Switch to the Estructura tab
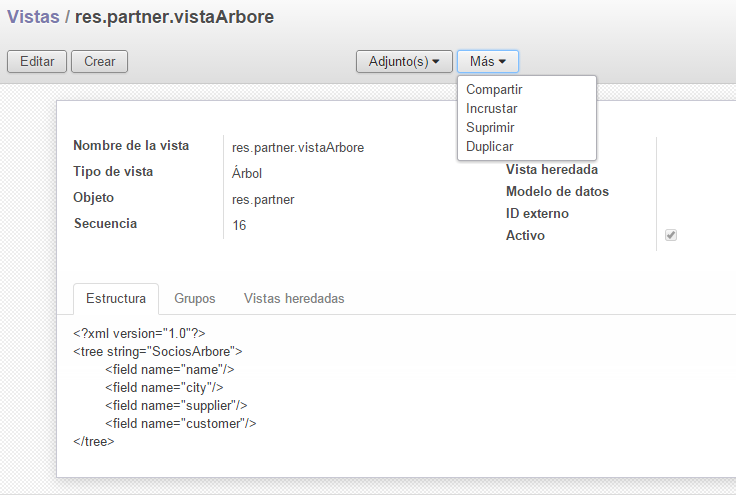The image size is (736, 504). coord(116,298)
